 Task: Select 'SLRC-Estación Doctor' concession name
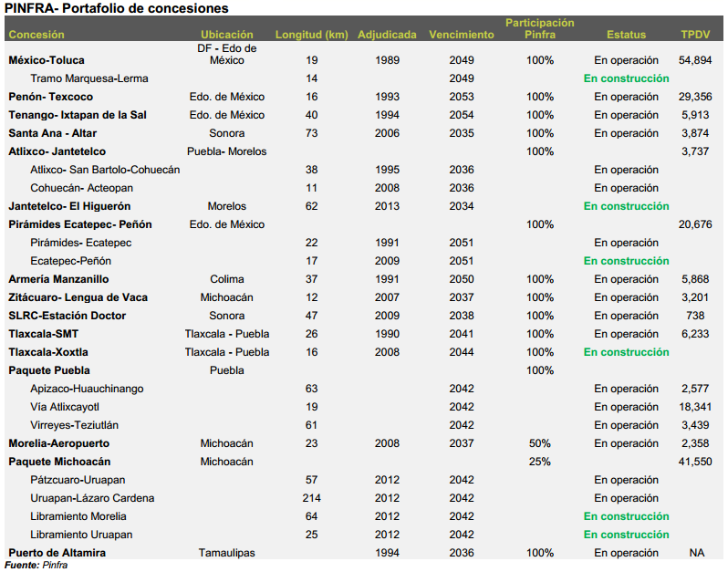pyautogui.click(x=68, y=316)
